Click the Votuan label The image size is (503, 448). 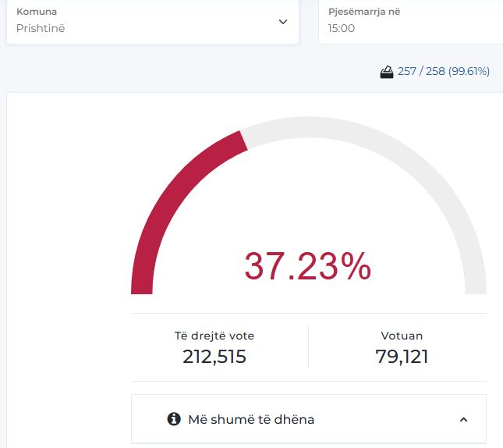click(x=402, y=336)
